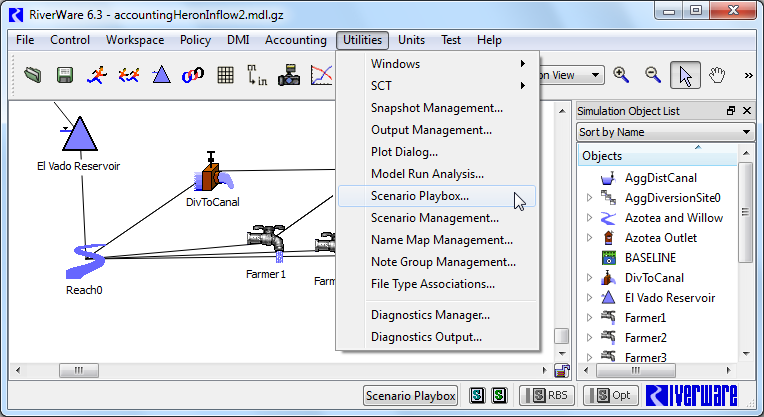Expand AggDiversionSite0 in object list

(x=590, y=198)
